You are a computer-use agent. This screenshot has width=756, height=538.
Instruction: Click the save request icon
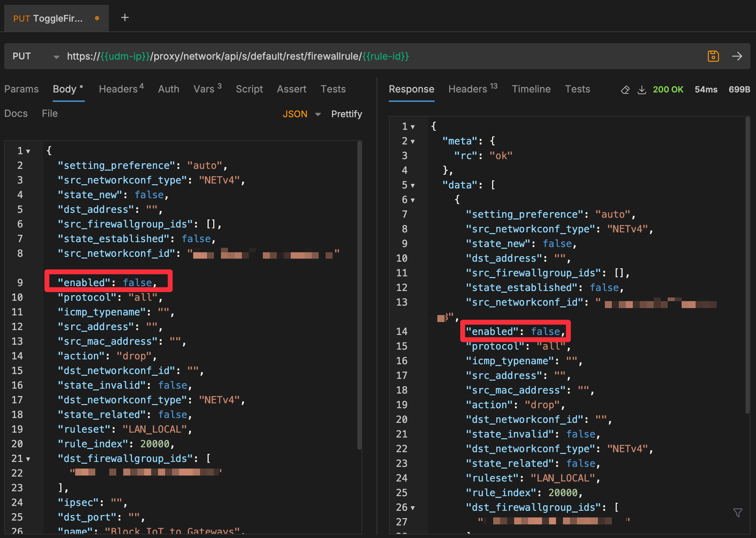(713, 56)
